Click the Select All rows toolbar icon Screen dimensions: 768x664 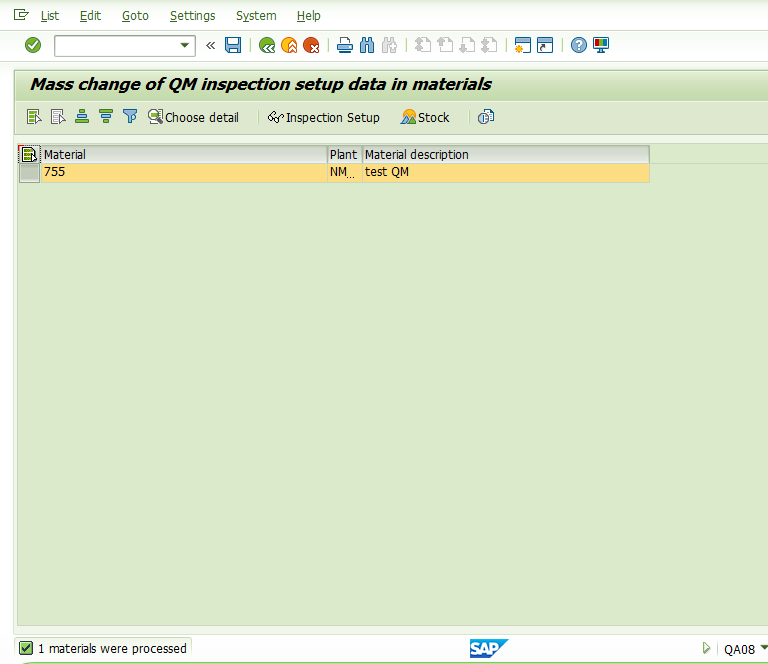tap(34, 117)
